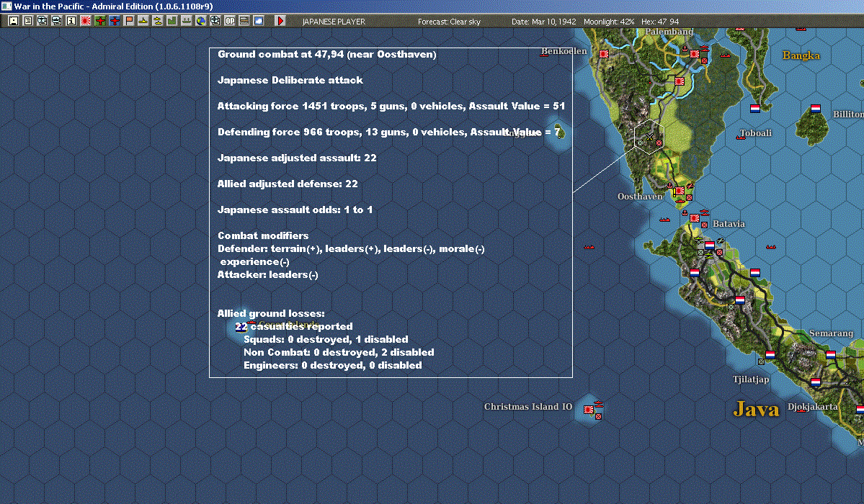Select red ship icon beside Toboali label

pyautogui.click(x=741, y=138)
